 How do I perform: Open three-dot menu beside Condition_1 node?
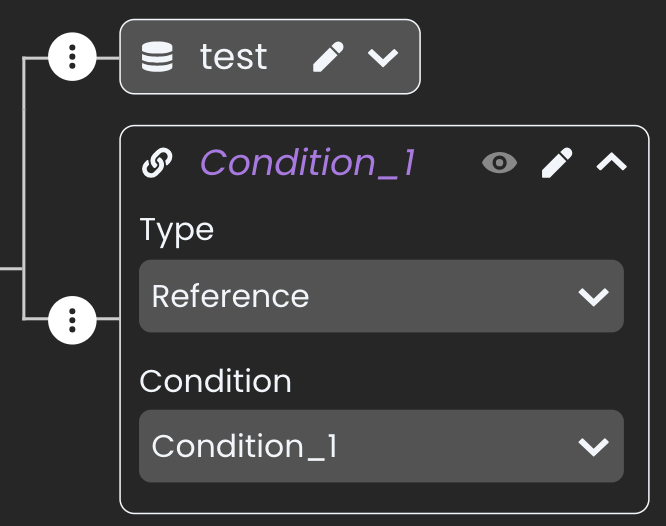72,320
